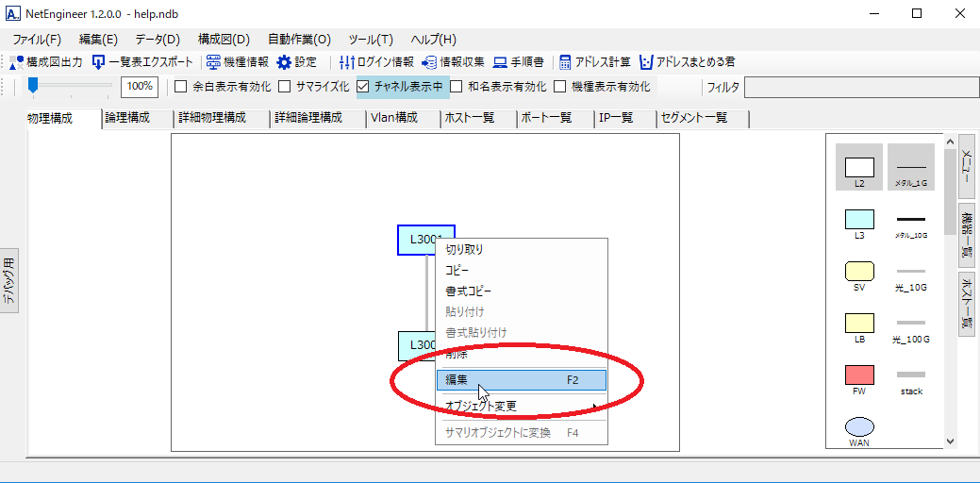Click the フィルタ input field

tap(858, 88)
